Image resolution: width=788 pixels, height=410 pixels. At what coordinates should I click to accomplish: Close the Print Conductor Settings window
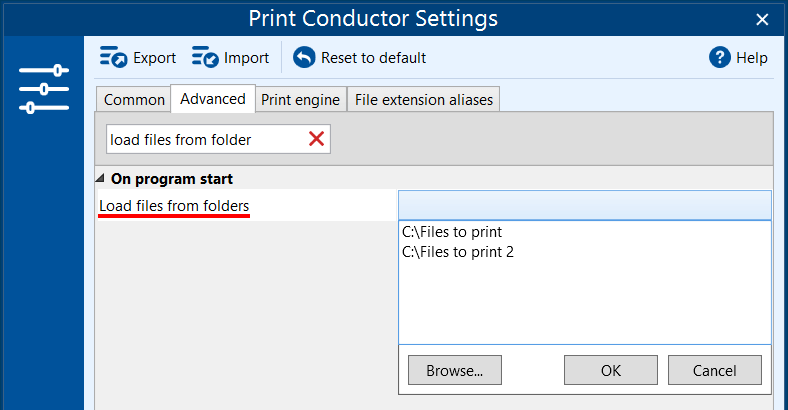[x=762, y=20]
